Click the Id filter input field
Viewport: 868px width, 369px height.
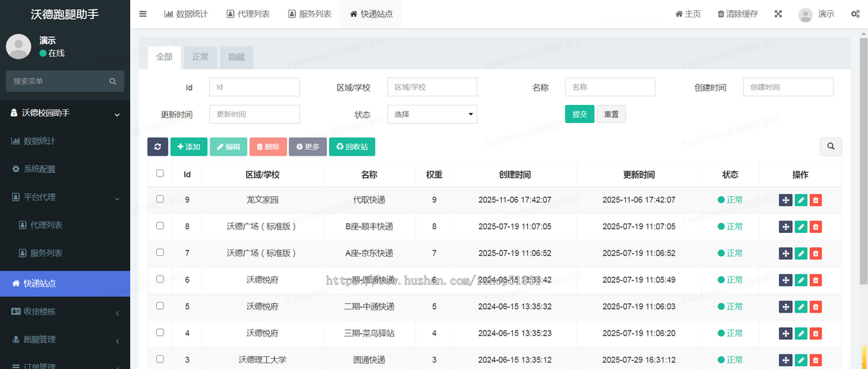coord(255,87)
